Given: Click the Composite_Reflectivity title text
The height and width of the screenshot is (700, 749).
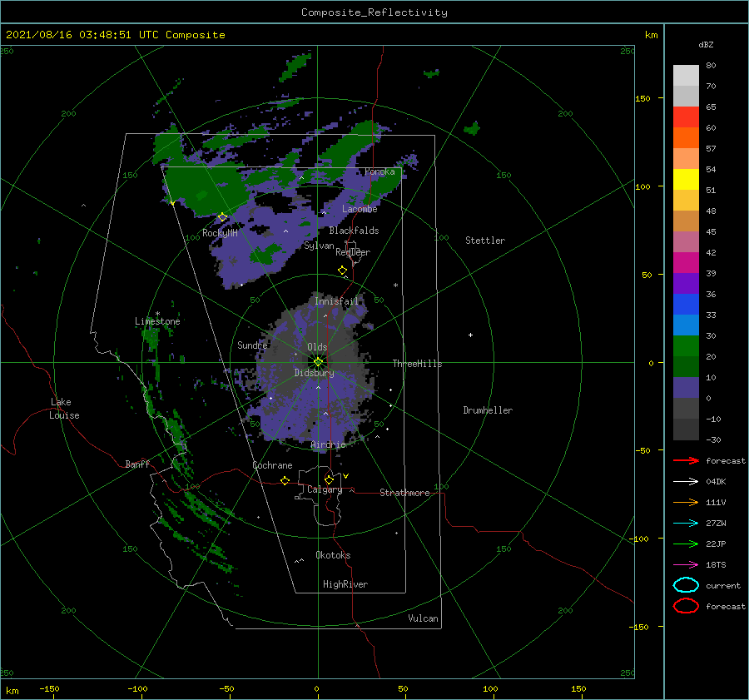Looking at the screenshot, I should pyautogui.click(x=374, y=12).
